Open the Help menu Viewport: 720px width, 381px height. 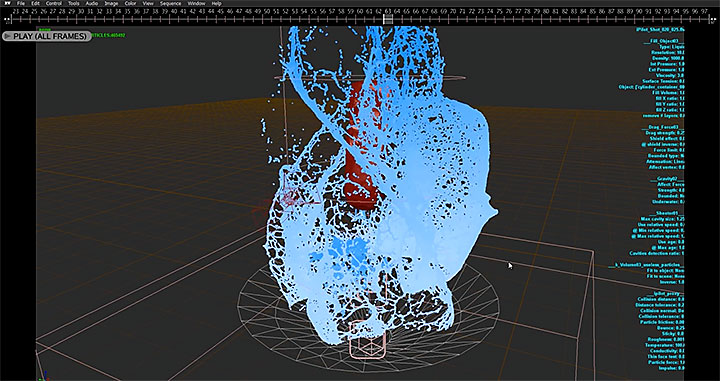click(x=216, y=3)
